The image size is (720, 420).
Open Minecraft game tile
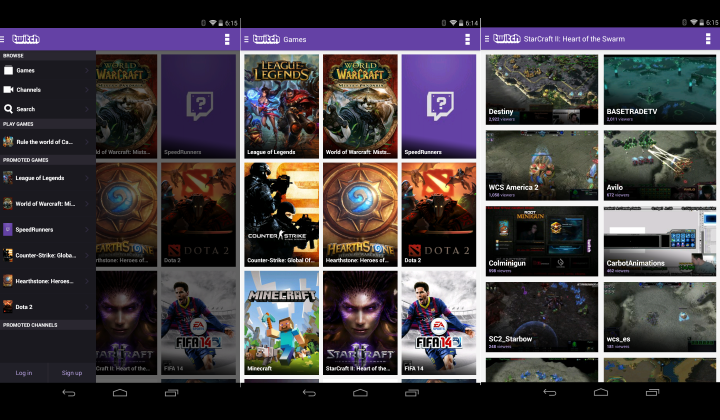[x=281, y=323]
